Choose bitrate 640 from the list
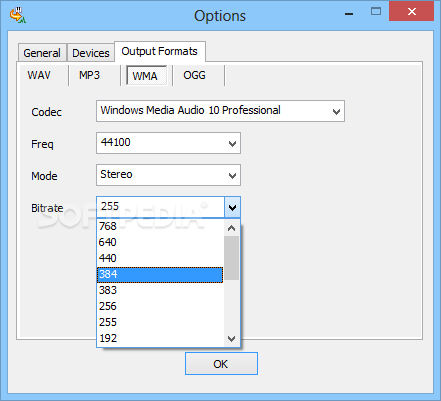This screenshot has height=401, width=441. (161, 242)
